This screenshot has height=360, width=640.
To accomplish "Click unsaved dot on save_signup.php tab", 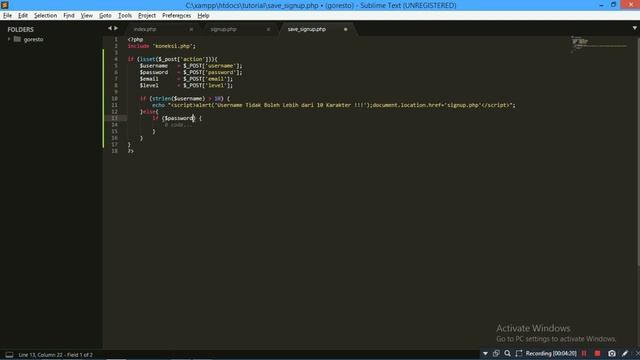I will [x=345, y=29].
